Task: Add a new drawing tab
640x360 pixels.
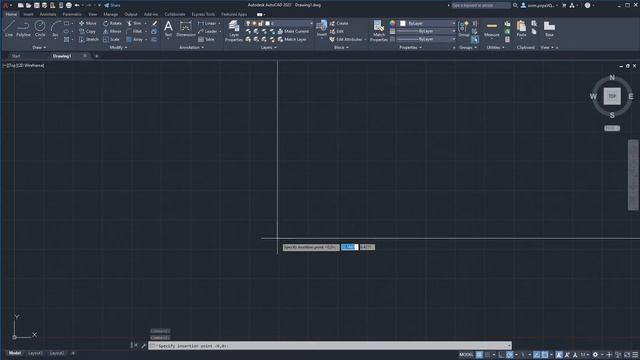Action: click(x=97, y=56)
